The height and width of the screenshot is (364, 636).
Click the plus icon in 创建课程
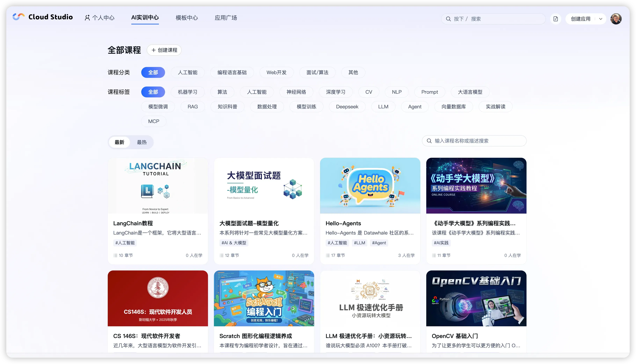pyautogui.click(x=154, y=50)
